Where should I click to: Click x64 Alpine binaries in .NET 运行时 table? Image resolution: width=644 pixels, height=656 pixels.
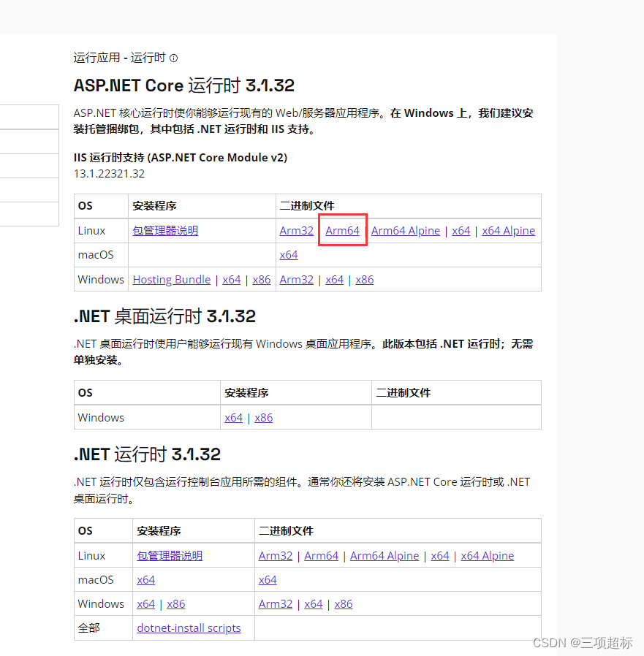[x=487, y=555]
